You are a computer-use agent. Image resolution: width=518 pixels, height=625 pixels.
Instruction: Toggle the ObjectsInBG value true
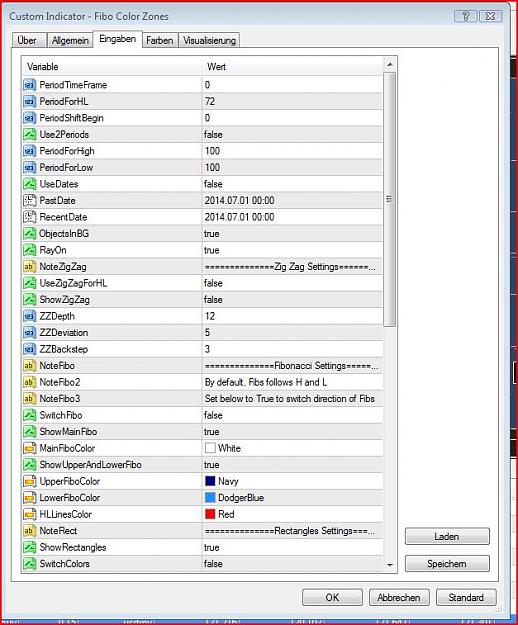212,234
